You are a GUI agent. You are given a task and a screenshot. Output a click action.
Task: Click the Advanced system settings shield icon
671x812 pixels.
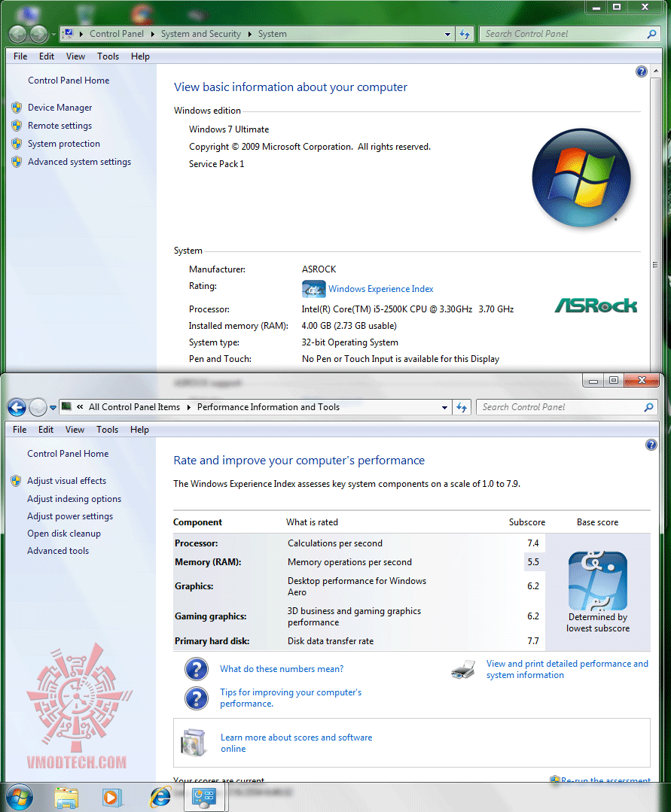[17, 162]
